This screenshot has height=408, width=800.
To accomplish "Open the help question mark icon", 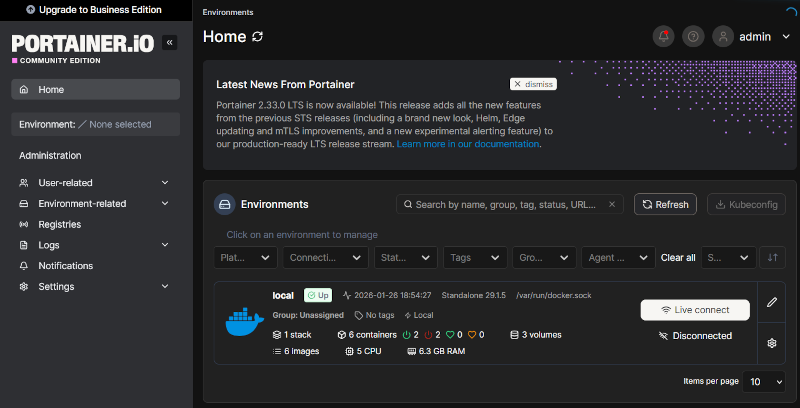I will point(693,37).
